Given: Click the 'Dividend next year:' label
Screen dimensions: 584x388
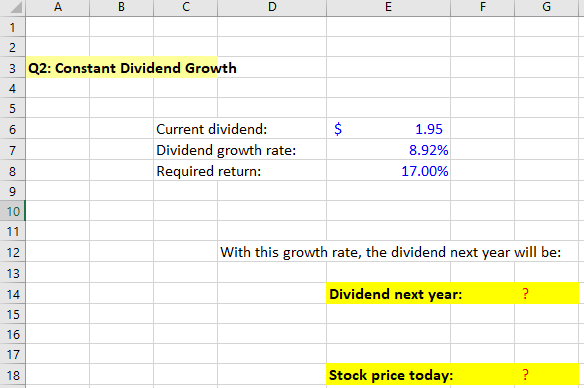Looking at the screenshot, I should 396,294.
